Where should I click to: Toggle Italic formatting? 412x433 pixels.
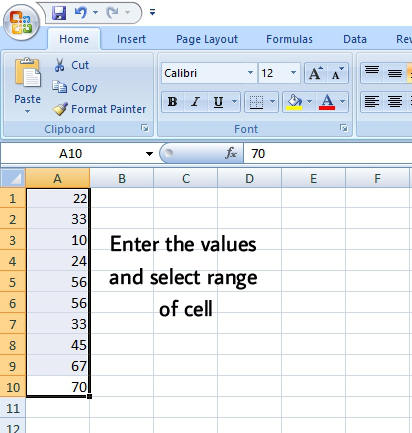195,101
